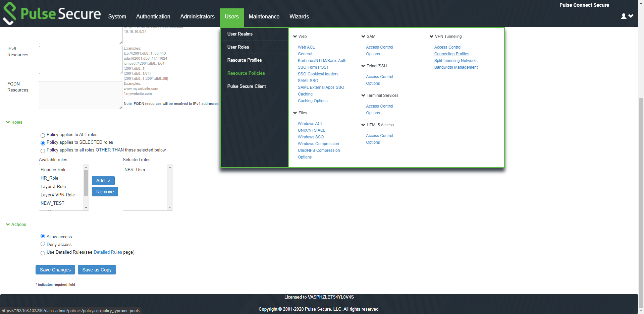This screenshot has width=644, height=314.
Task: Select policy applies to roles OTHER THAN selected
Action: (43, 151)
